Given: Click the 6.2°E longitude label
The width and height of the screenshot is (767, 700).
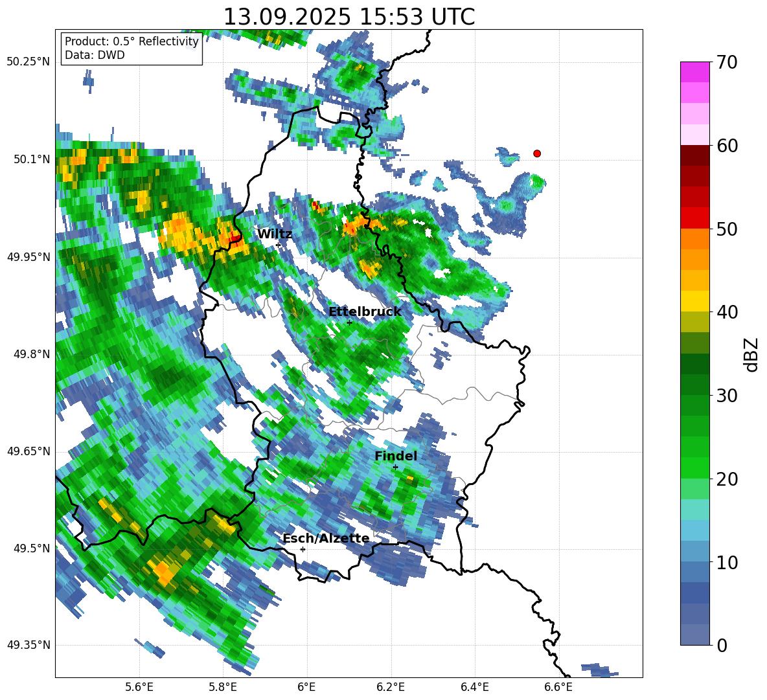Looking at the screenshot, I should point(391,687).
